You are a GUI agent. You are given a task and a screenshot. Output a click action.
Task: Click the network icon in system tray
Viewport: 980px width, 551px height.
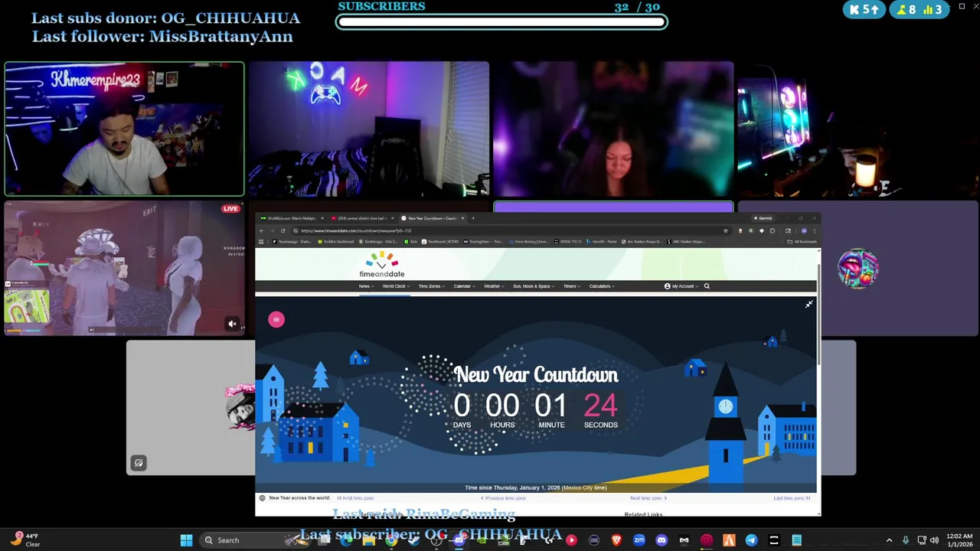[x=921, y=540]
